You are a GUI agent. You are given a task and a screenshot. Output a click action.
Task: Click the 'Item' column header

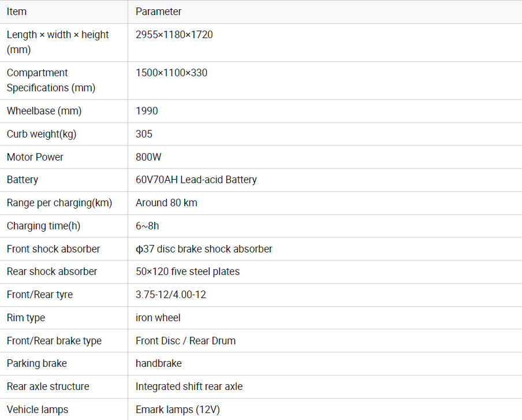coord(17,12)
